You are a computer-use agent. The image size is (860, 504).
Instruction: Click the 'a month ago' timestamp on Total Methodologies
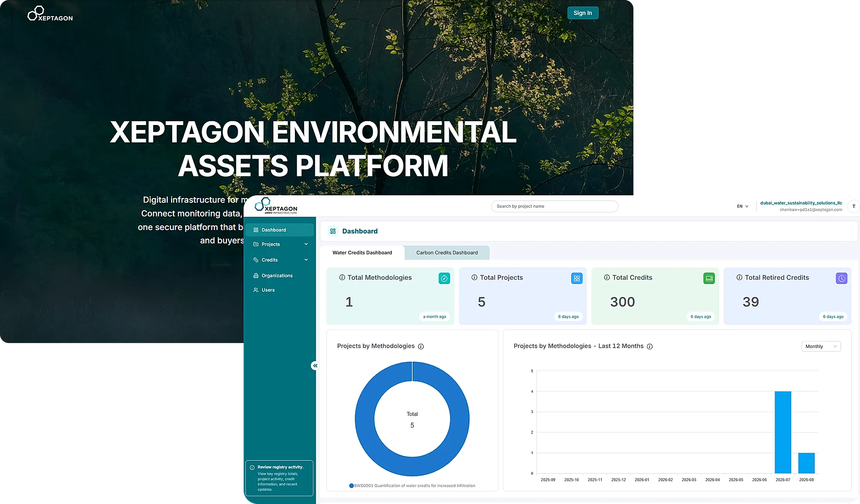pyautogui.click(x=435, y=317)
